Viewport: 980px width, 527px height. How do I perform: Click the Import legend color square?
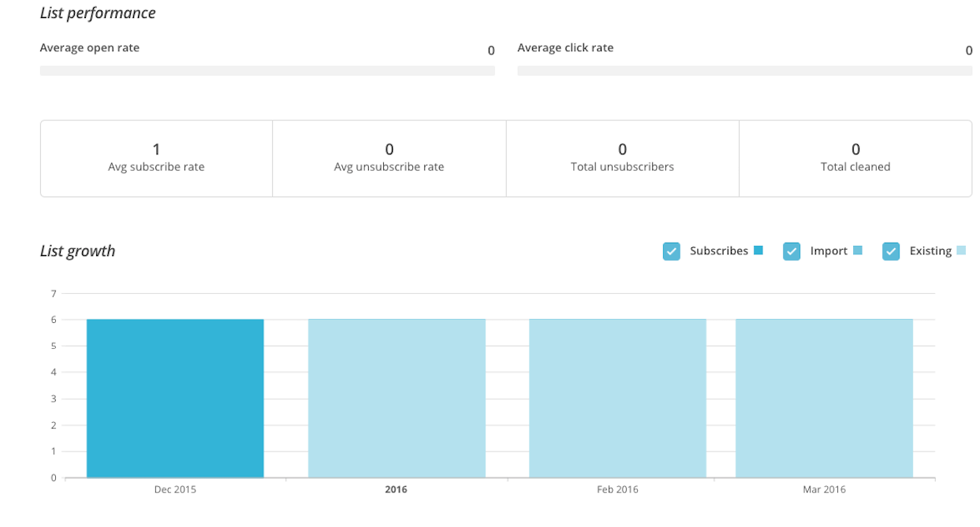pyautogui.click(x=858, y=251)
